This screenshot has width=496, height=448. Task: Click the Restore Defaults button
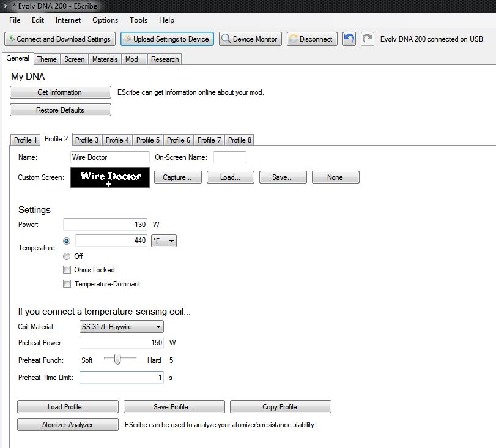(x=61, y=110)
